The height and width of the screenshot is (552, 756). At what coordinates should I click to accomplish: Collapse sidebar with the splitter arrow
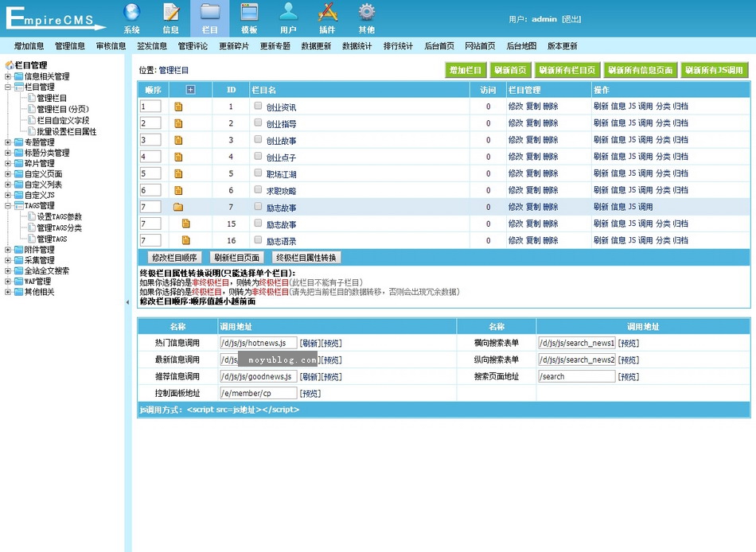pos(128,302)
